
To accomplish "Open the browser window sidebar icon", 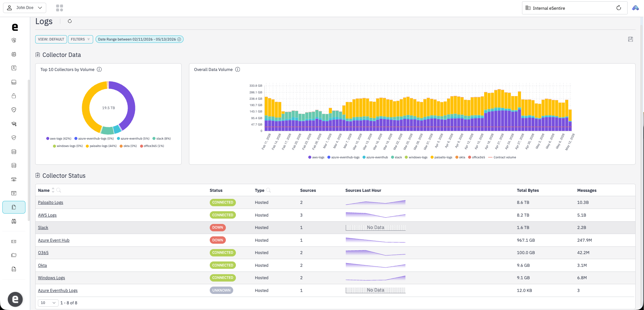I will coord(14,193).
